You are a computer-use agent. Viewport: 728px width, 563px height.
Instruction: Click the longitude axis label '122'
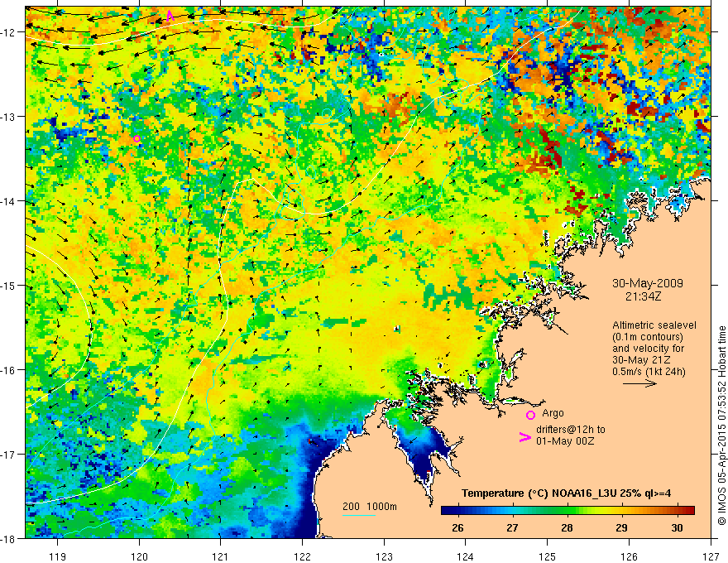[302, 556]
